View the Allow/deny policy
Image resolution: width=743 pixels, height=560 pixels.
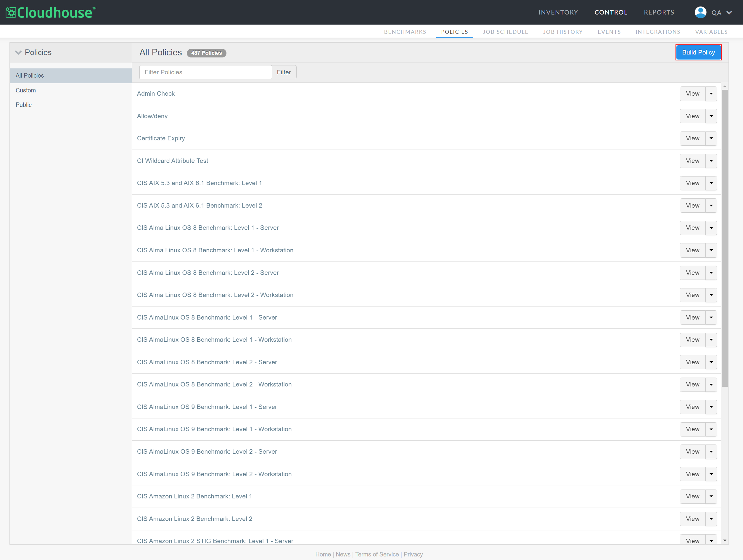click(x=693, y=116)
